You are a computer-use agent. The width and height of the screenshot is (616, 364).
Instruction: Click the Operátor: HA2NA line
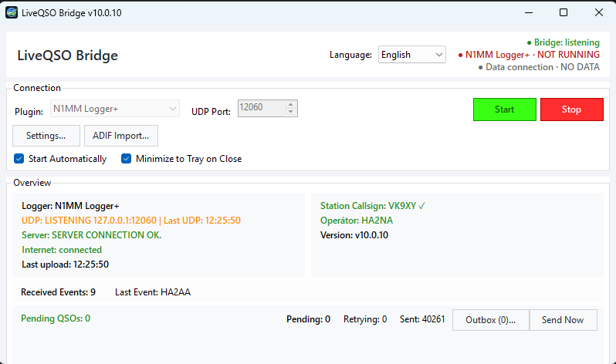tap(357, 221)
